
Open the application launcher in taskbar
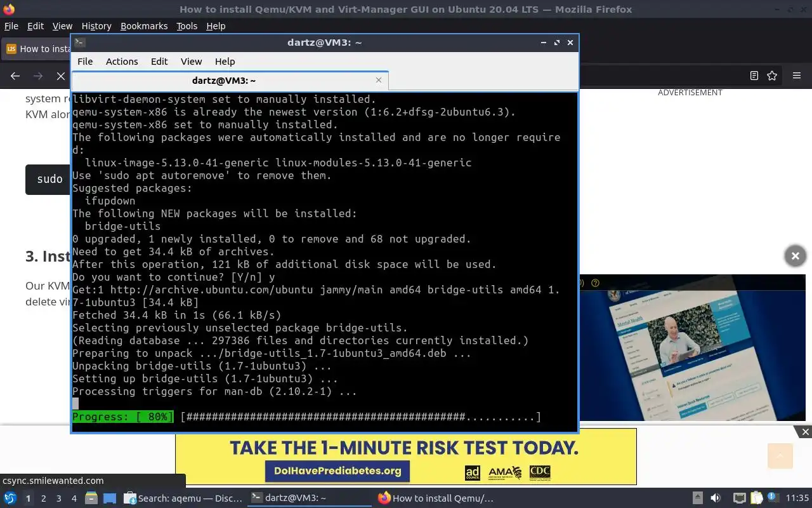pos(10,498)
